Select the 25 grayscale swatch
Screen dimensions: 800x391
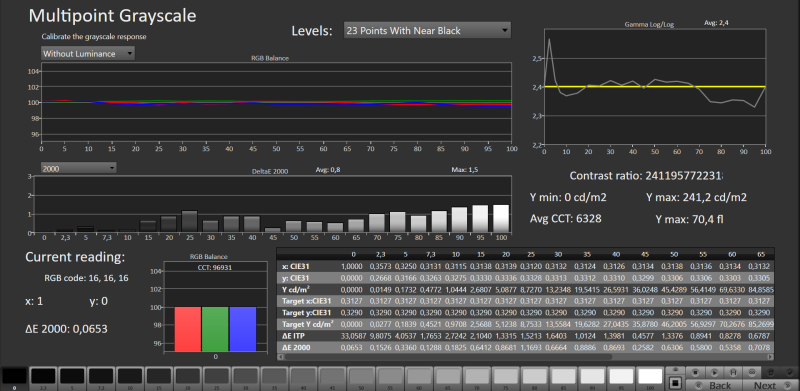tap(216, 377)
